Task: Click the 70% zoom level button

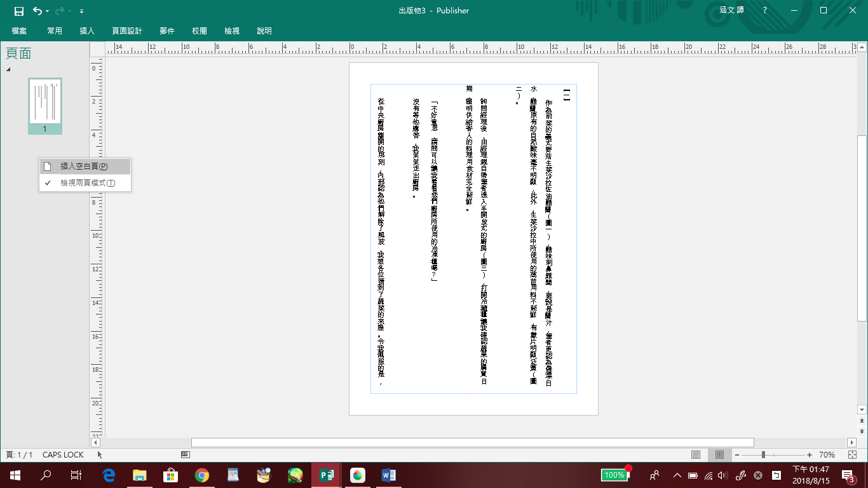Action: [x=827, y=455]
